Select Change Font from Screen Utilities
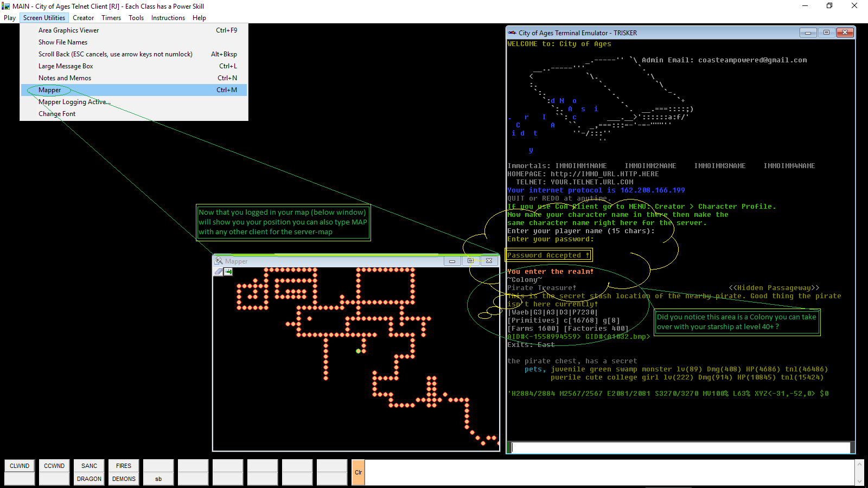Screen dimensions: 868x488 pyautogui.click(x=56, y=113)
